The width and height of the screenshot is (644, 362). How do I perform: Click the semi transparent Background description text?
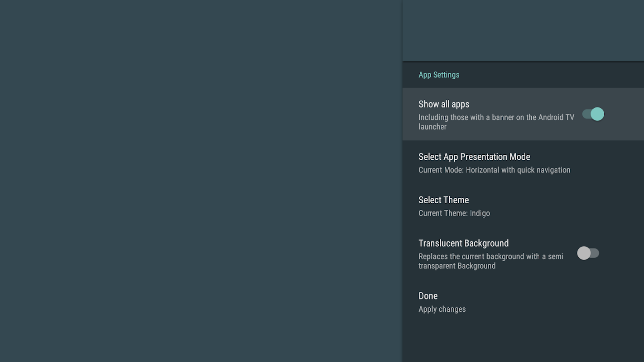click(x=490, y=261)
